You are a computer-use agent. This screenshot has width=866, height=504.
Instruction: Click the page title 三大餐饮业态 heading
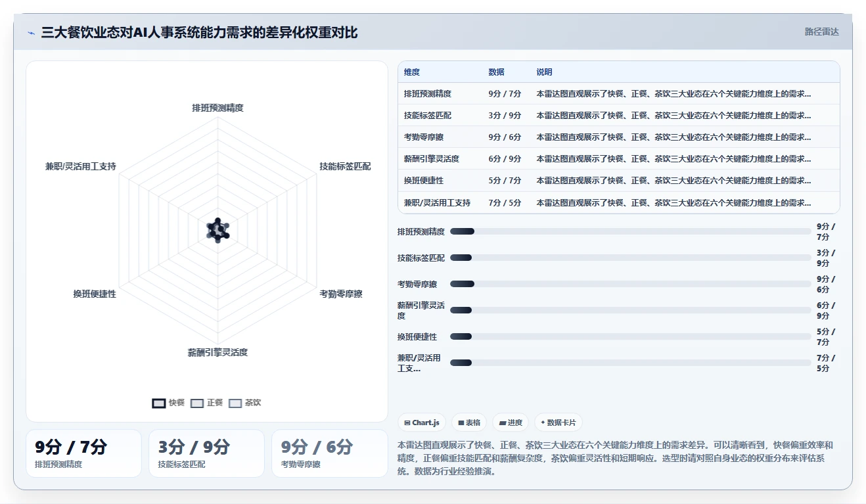pyautogui.click(x=200, y=32)
